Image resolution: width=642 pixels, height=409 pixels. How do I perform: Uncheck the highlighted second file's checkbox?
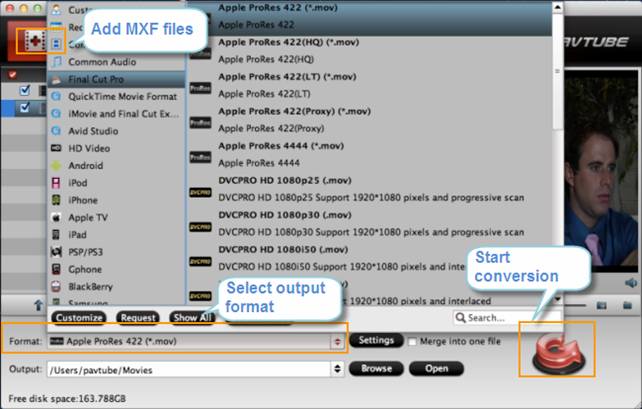(x=25, y=108)
